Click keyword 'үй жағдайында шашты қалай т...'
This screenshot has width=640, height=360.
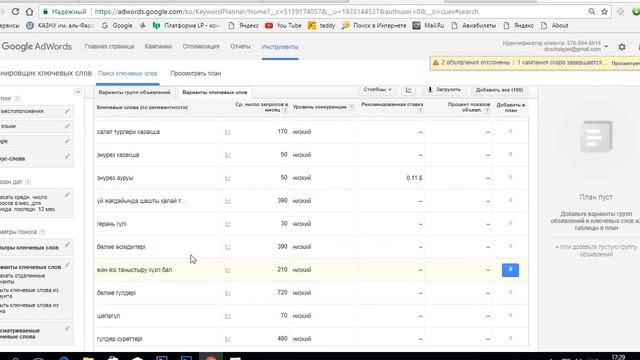coord(141,201)
